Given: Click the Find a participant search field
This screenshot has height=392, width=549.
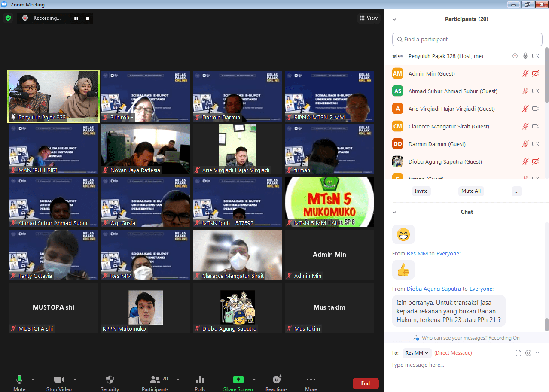Looking at the screenshot, I should tap(467, 40).
